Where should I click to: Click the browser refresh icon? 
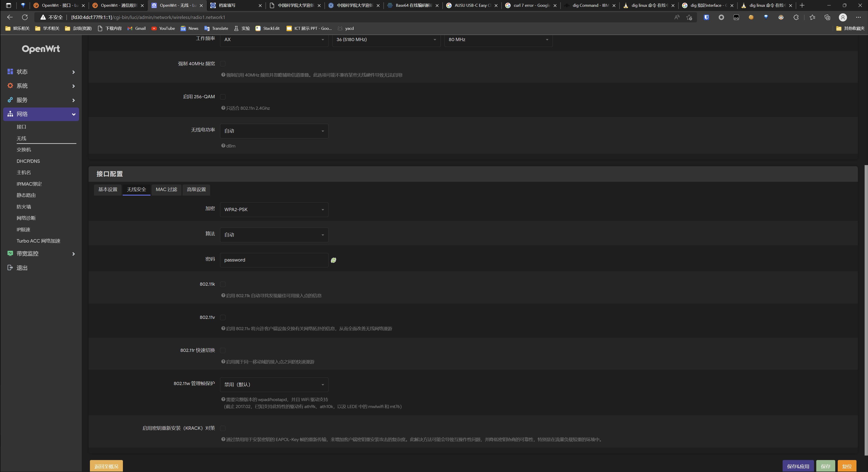(25, 17)
